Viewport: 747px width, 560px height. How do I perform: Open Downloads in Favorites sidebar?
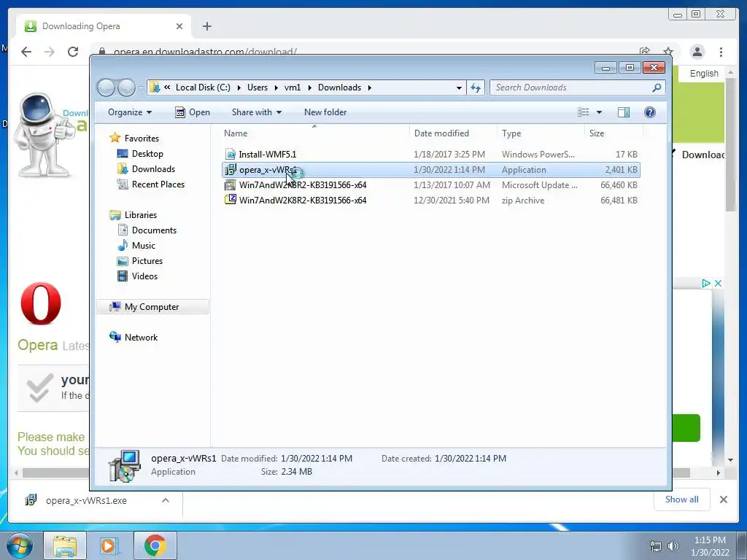point(153,169)
